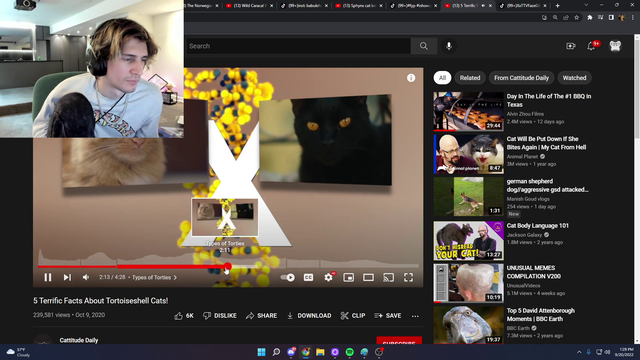Select the 'Watched' filter chip
The width and height of the screenshot is (640, 360).
coord(574,78)
